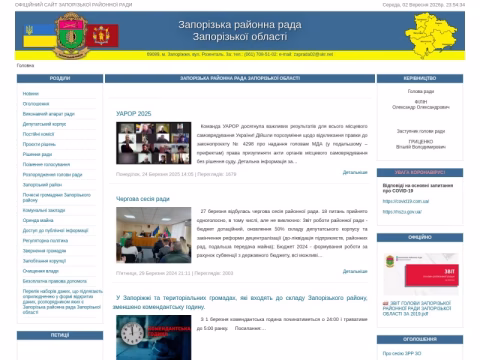Open the Перелік наборів даних open-data link
The height and width of the screenshot is (360, 480).
(x=62, y=302)
